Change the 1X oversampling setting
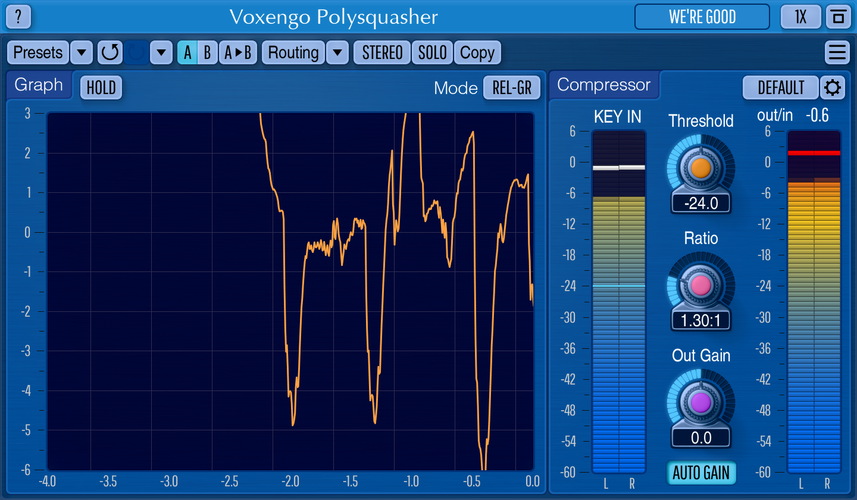Image resolution: width=857 pixels, height=500 pixels. [x=801, y=17]
